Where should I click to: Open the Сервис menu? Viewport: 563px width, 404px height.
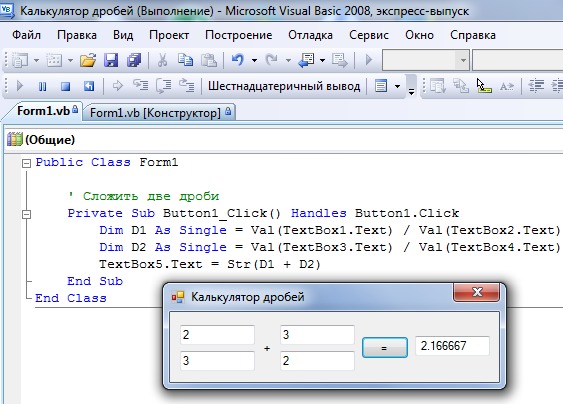pyautogui.click(x=369, y=35)
